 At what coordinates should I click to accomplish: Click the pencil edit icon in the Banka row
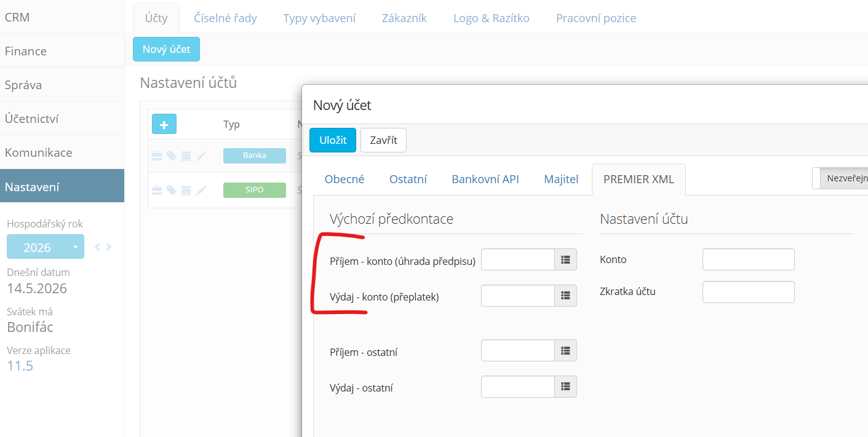tap(201, 156)
